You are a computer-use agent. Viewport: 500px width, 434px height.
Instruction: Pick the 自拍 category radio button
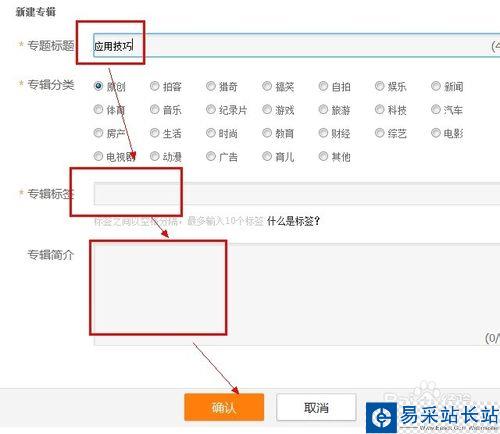tap(323, 86)
